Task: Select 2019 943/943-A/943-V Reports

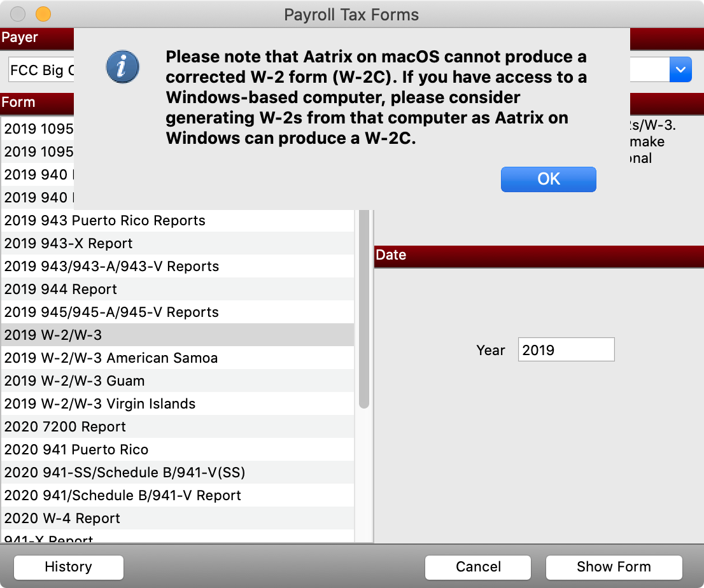Action: click(112, 267)
